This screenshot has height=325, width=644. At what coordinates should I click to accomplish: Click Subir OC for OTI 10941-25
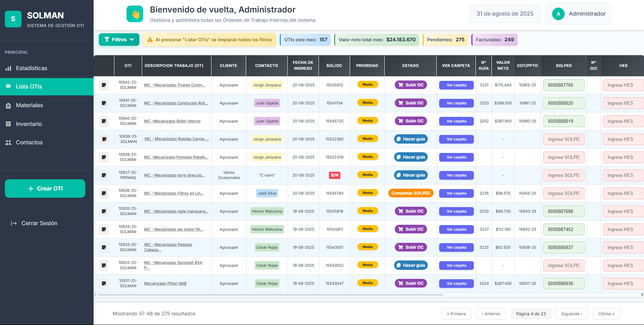tap(411, 103)
